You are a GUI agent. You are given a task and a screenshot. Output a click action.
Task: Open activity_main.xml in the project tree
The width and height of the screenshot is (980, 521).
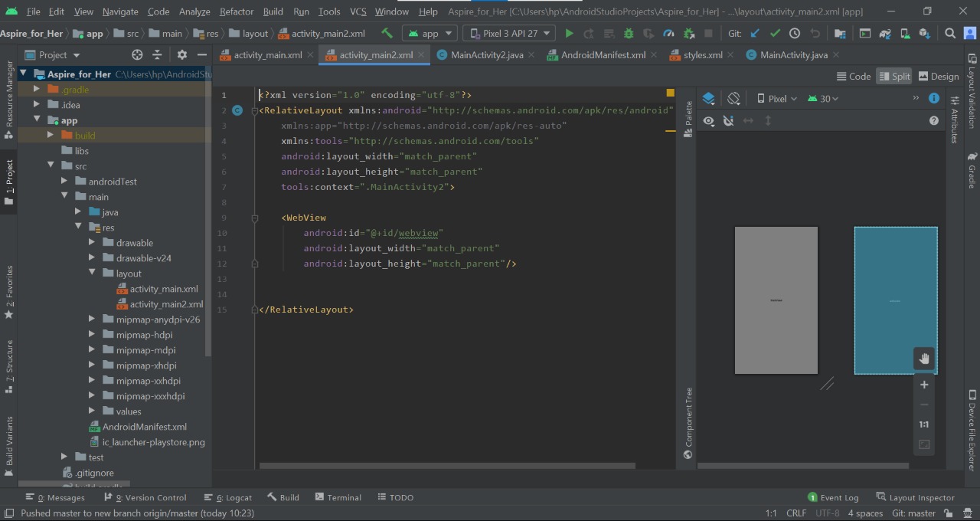[163, 289]
